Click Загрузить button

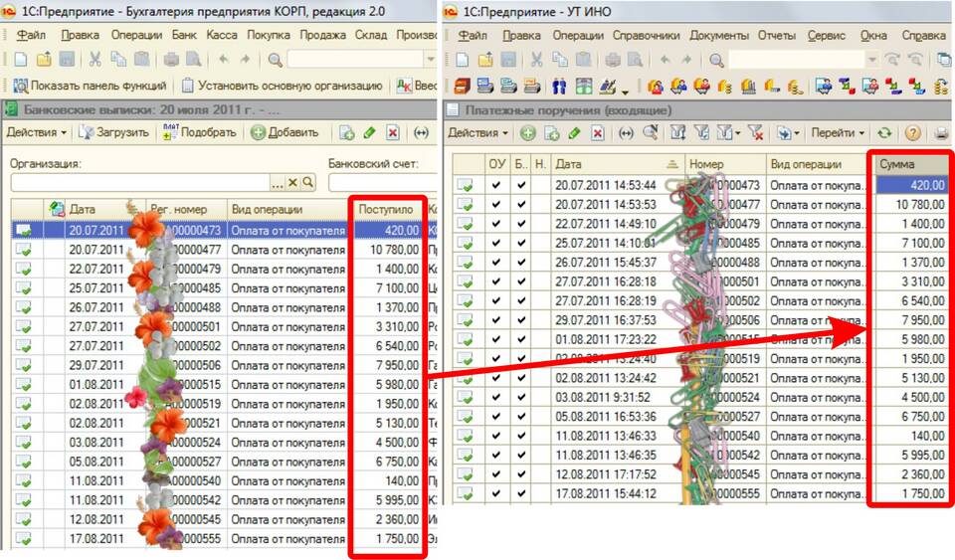(114, 132)
